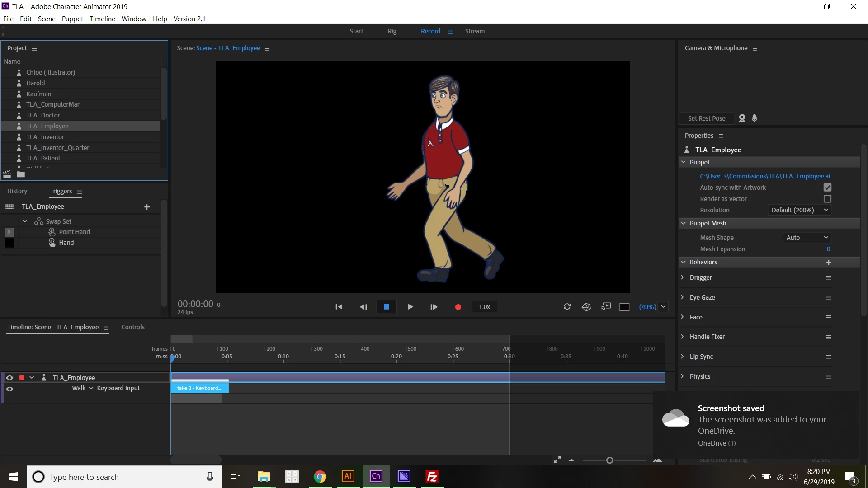Click the timeline zoom slider handle
868x488 pixels.
tap(609, 460)
